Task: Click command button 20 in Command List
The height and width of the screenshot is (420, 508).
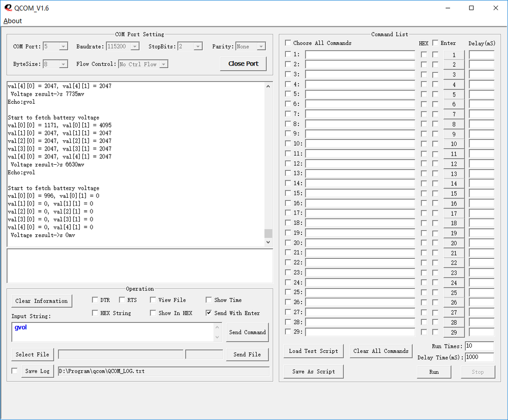Action: tap(454, 243)
